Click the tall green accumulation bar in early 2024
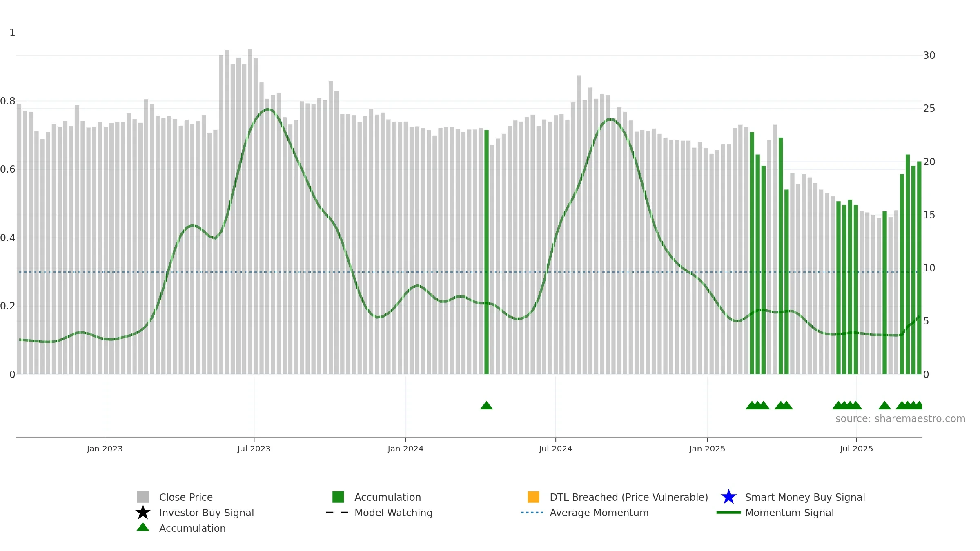Screen dimensions: 980x551 pyautogui.click(x=486, y=252)
